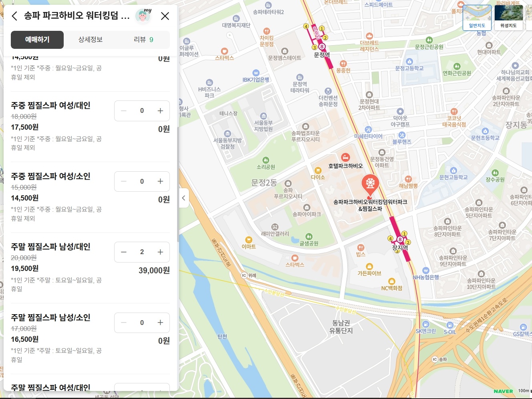Click 장지역 exit 1 marker
Image resolution: width=532 pixels, height=399 pixels.
(x=404, y=234)
